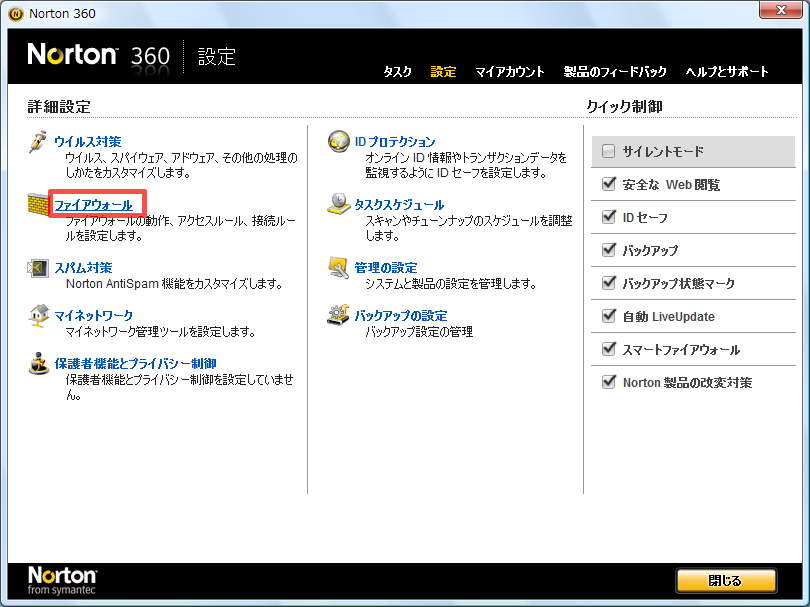Click the スパム対策 icon

[x=38, y=268]
